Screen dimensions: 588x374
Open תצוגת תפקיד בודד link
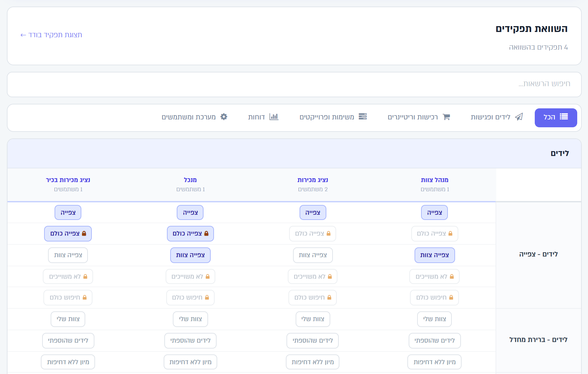pyautogui.click(x=51, y=35)
